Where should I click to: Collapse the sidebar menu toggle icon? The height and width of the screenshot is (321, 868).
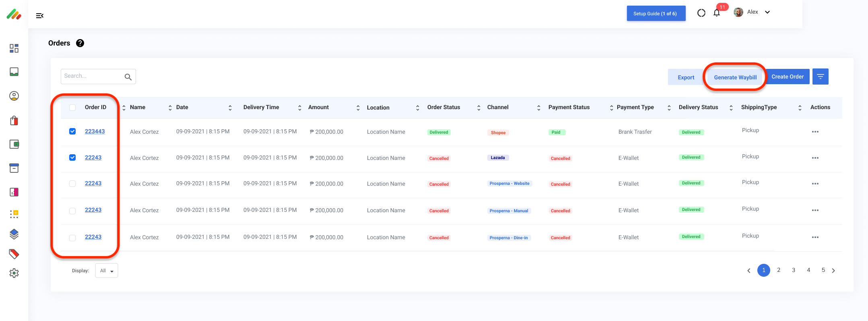pos(39,16)
